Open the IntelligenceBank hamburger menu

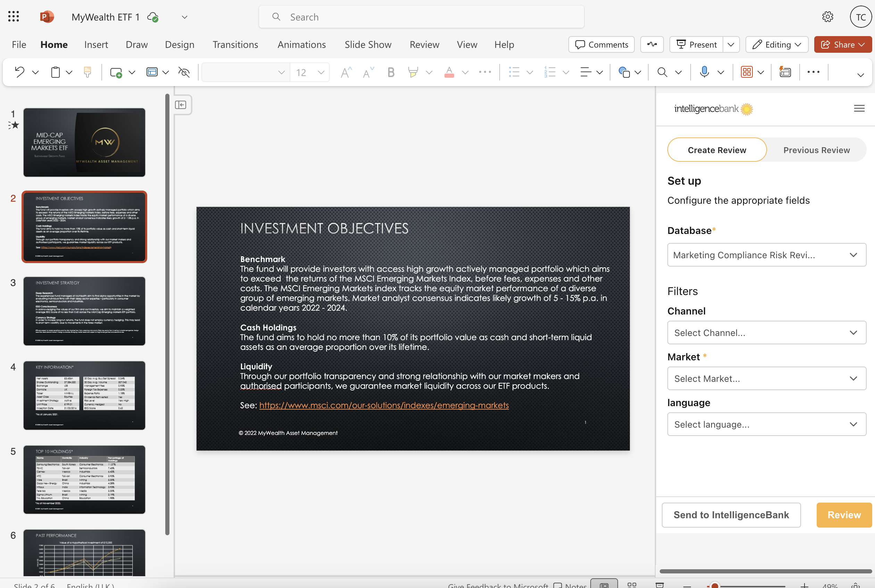859,109
